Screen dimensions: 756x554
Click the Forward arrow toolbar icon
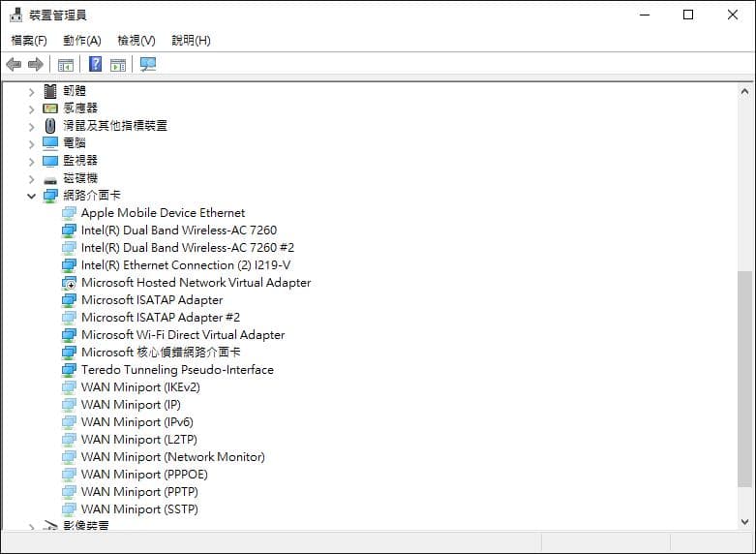[x=36, y=64]
